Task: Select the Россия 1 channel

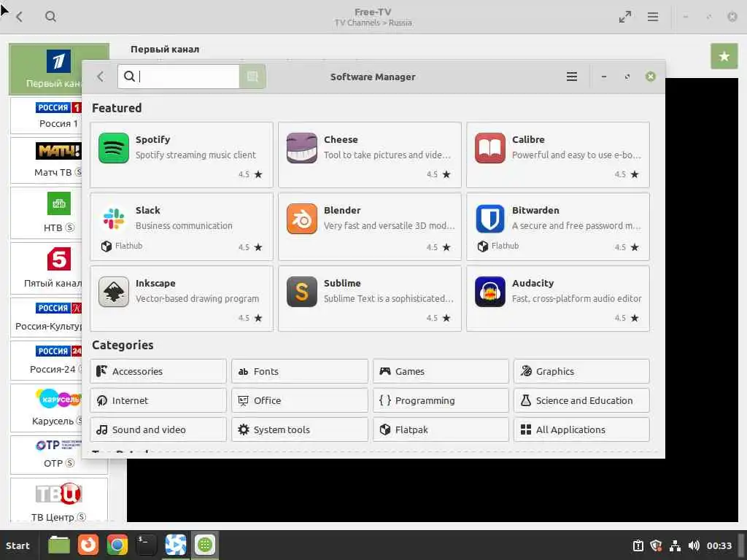Action: pyautogui.click(x=46, y=114)
